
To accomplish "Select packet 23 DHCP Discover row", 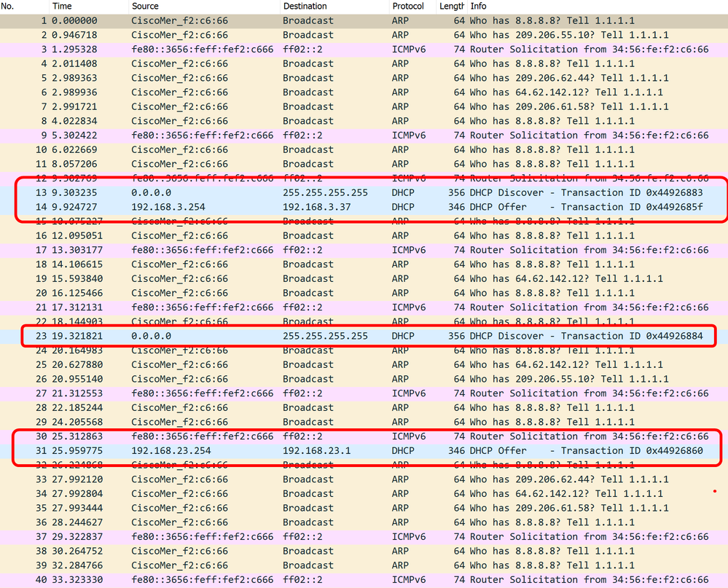I will [x=364, y=336].
